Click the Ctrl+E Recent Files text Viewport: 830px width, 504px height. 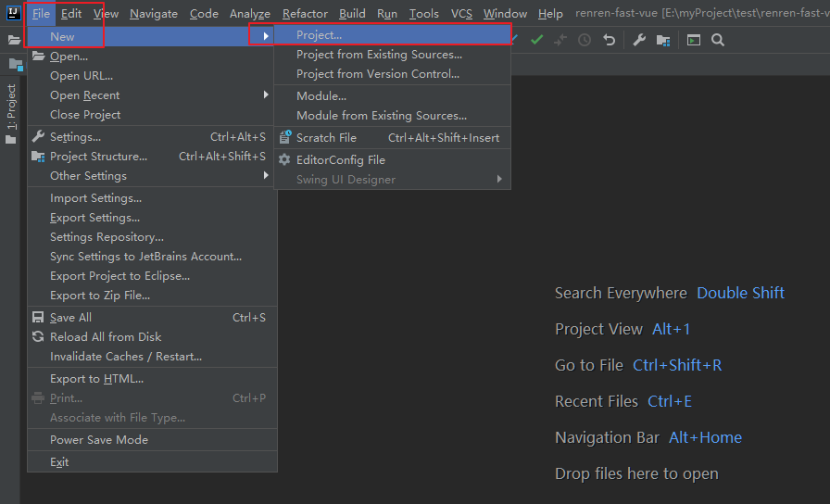coord(670,401)
